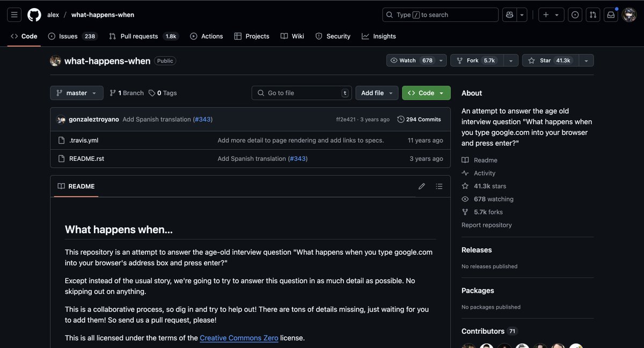644x348 pixels.
Task: Open the master branch selector
Action: pos(77,93)
